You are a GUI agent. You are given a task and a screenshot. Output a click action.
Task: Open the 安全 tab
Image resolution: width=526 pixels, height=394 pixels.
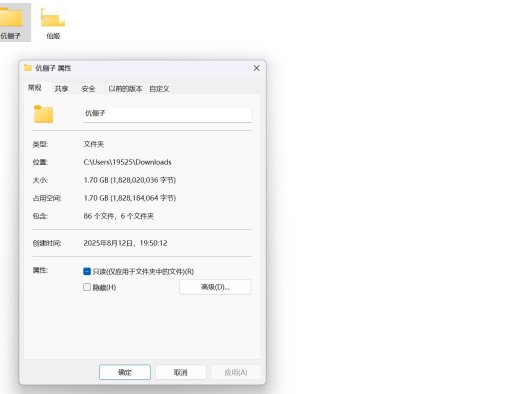88,89
